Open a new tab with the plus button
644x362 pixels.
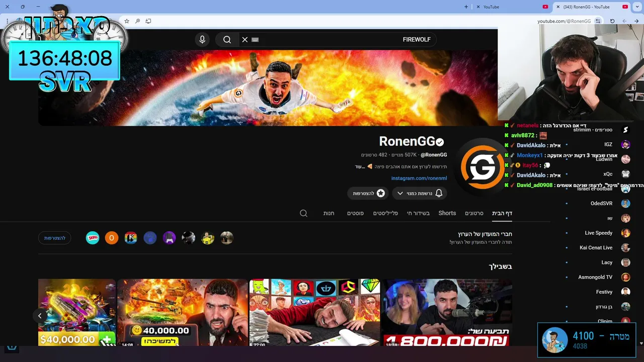(466, 7)
